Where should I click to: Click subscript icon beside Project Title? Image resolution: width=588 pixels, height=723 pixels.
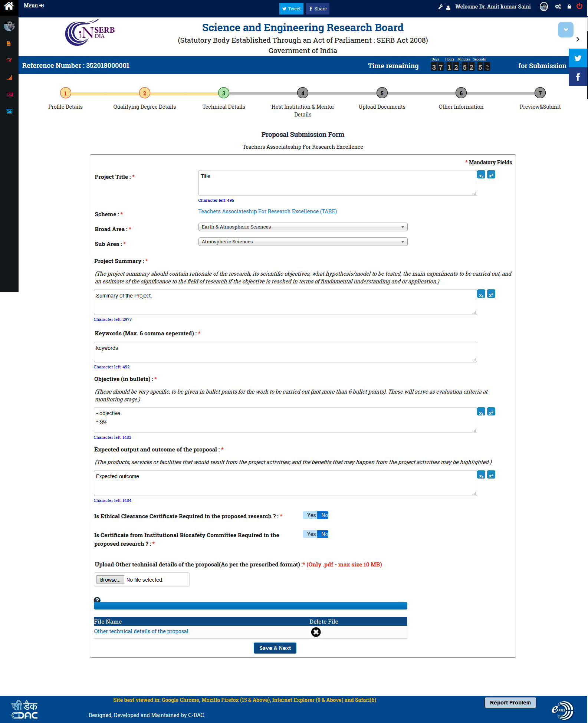point(481,175)
